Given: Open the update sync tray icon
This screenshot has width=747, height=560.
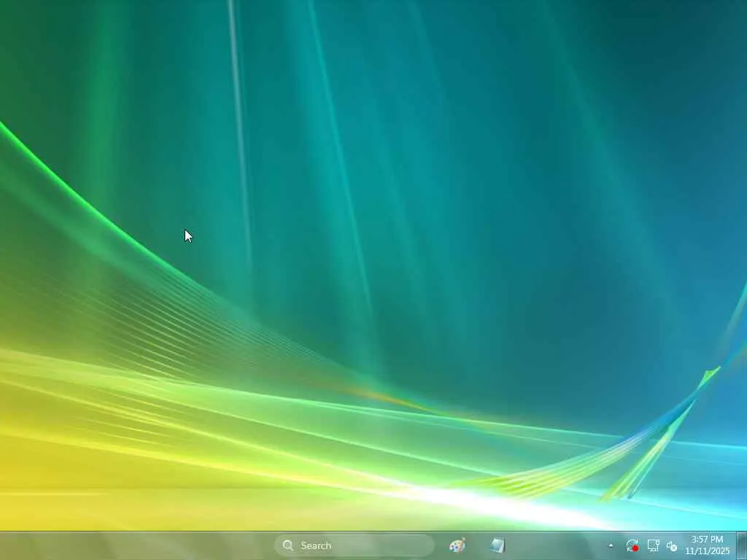Looking at the screenshot, I should (x=632, y=545).
